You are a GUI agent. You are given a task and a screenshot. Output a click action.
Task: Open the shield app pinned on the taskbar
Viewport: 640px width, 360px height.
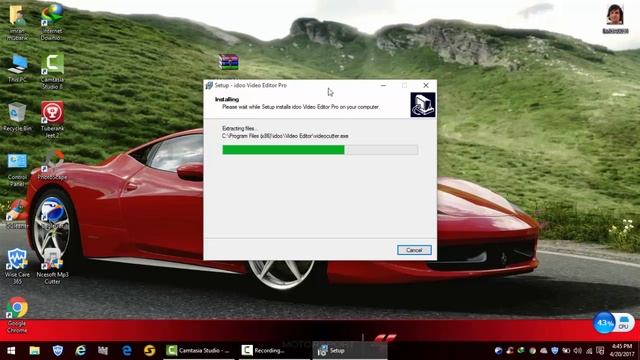58,350
